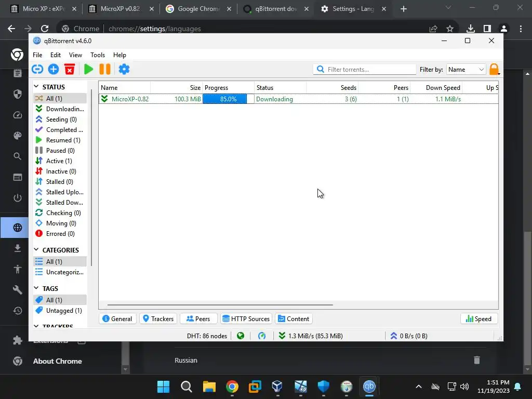The image size is (532, 399).
Task: Sort by the Down Speed column header
Action: point(436,87)
